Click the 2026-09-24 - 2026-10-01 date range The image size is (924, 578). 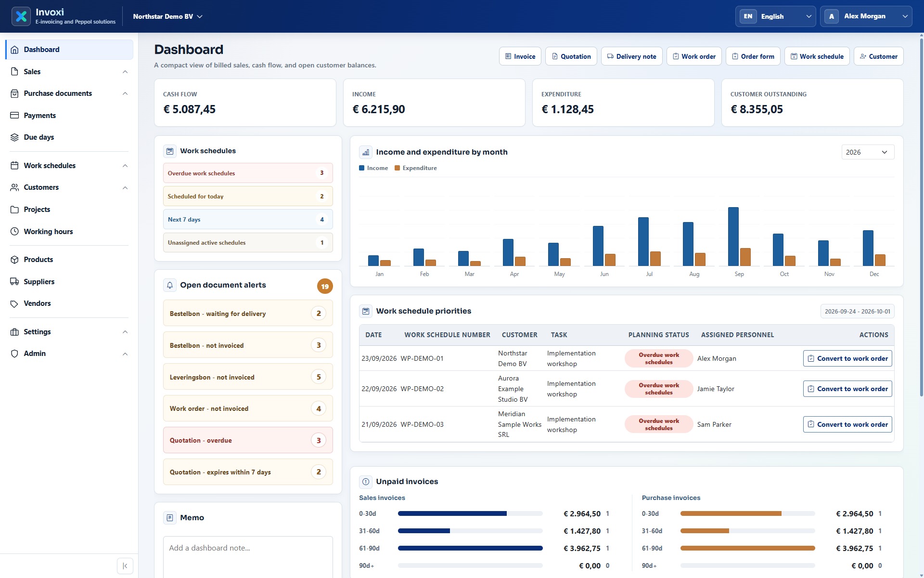pos(858,312)
